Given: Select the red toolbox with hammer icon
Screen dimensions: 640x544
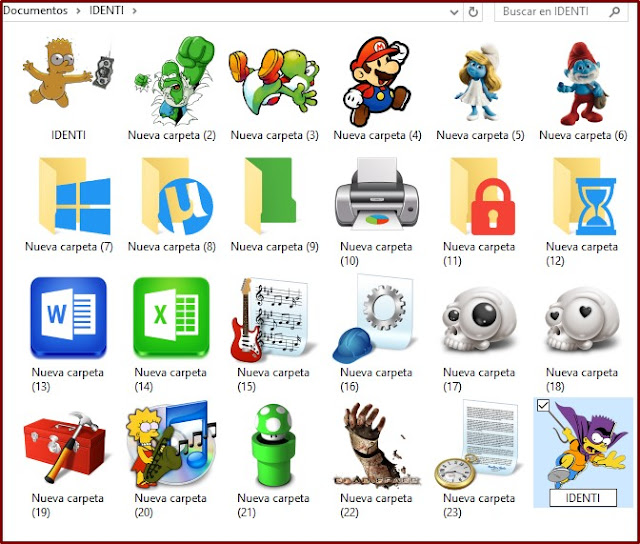Looking at the screenshot, I should 65,446.
